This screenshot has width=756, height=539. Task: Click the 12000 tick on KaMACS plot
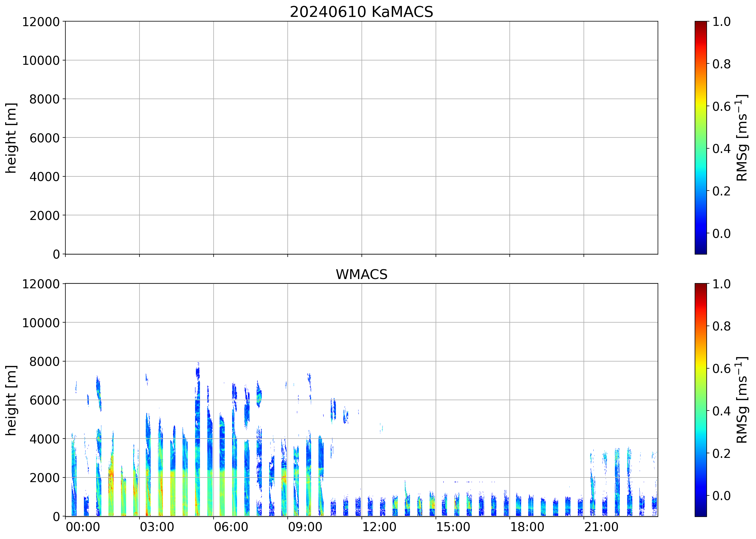coord(41,22)
